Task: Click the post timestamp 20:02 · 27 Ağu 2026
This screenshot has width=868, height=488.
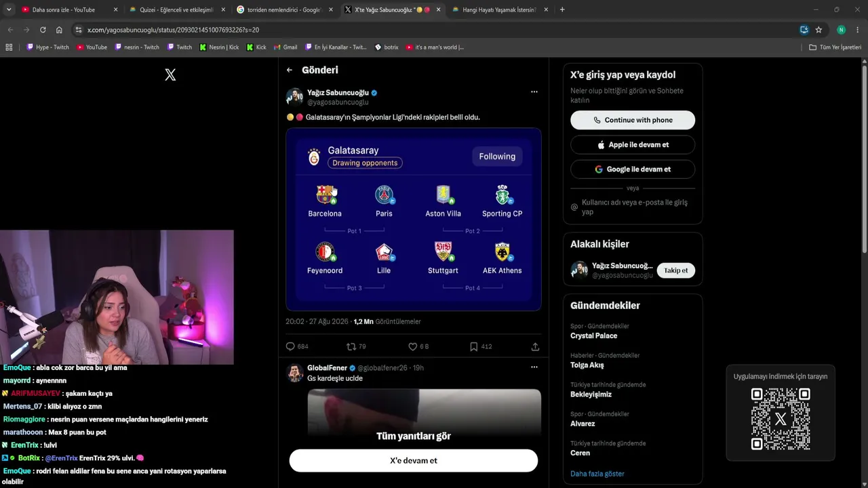Action: pyautogui.click(x=317, y=322)
